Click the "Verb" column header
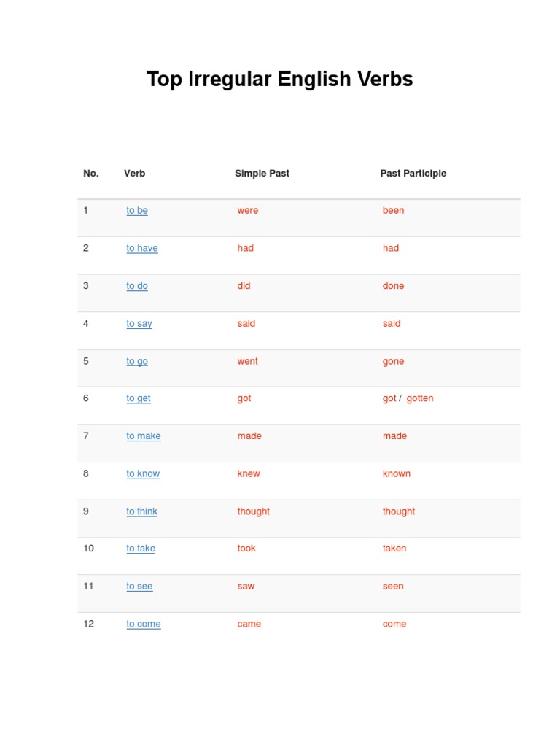This screenshot has height=747, width=560. tap(135, 174)
